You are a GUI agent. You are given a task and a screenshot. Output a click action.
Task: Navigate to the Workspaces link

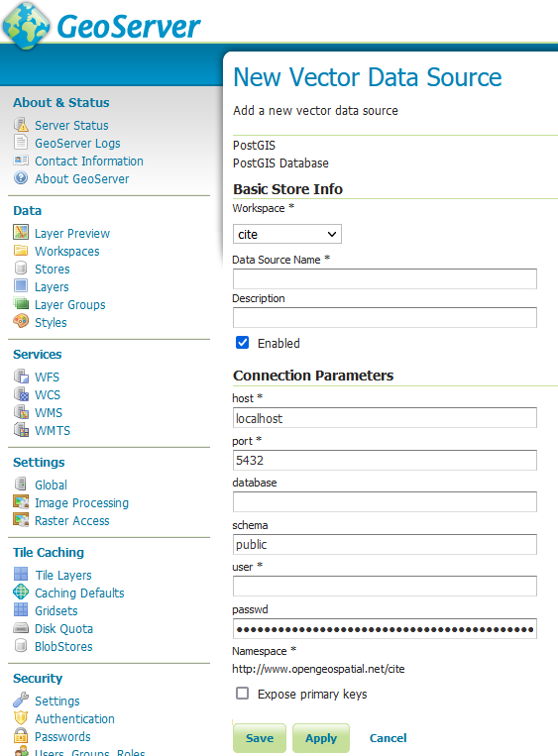point(67,252)
